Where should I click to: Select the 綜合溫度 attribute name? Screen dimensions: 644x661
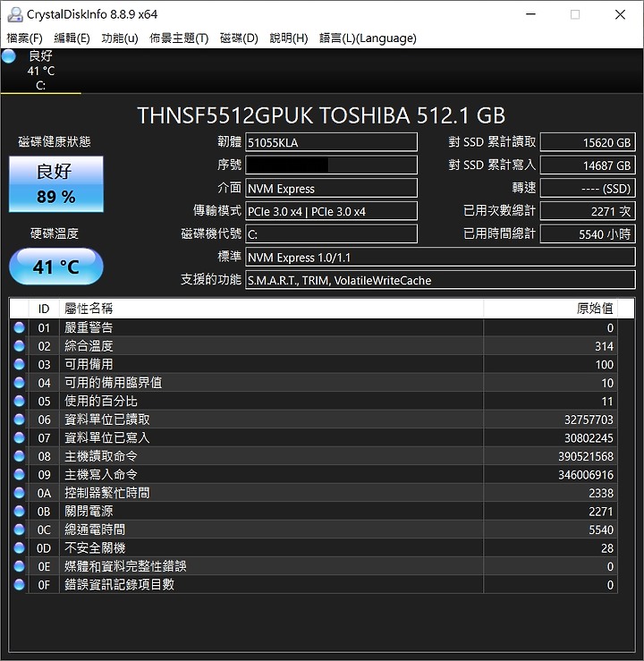pyautogui.click(x=89, y=346)
